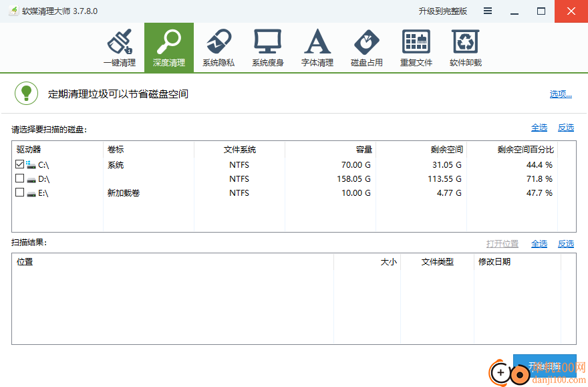Screen dimensions: 588x387
Task: Click the 47.7 % free percentage
Action: (x=539, y=193)
